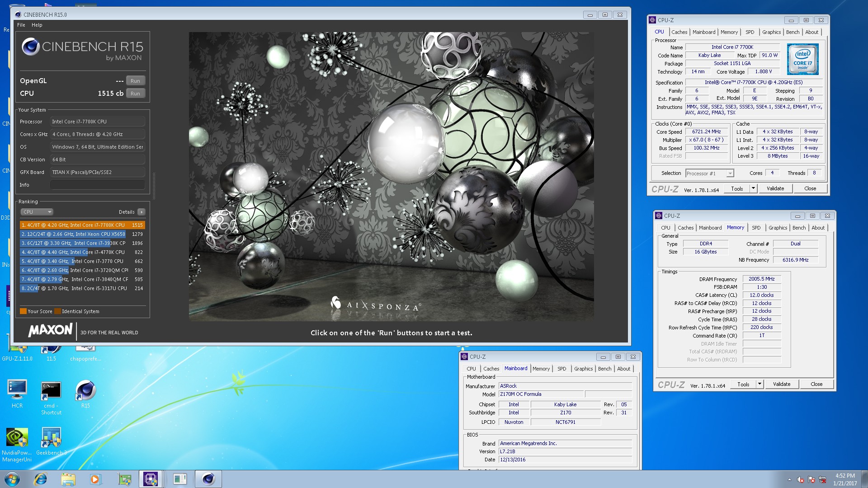Screen dimensions: 868x488
Task: Select ranking row Core i7-4770K CPU
Action: coord(82,252)
